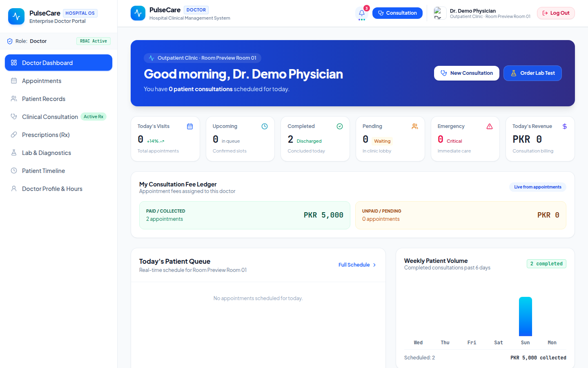This screenshot has width=588, height=368.
Task: Click the person icon beside Doctor Profile & Hours
Action: click(14, 188)
